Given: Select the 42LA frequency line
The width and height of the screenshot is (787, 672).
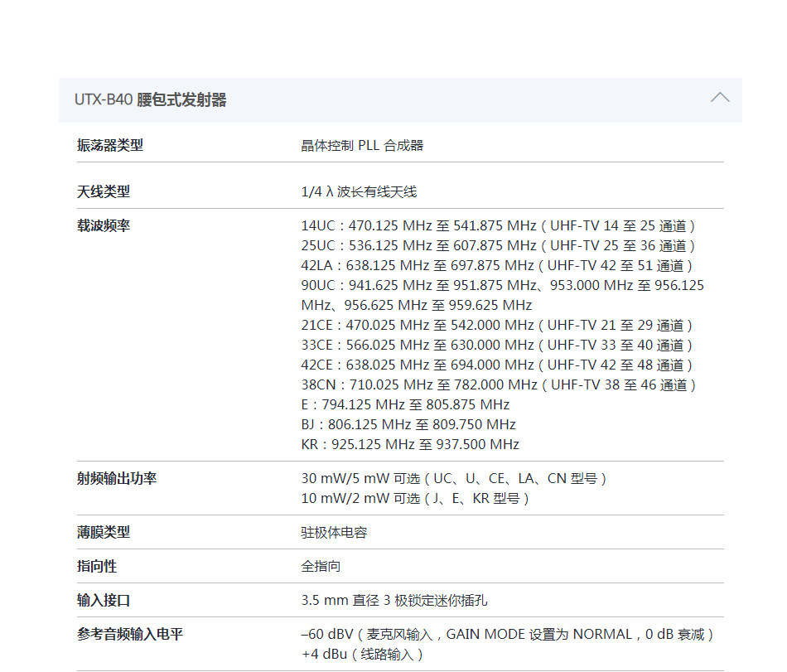Looking at the screenshot, I should pyautogui.click(x=496, y=265).
